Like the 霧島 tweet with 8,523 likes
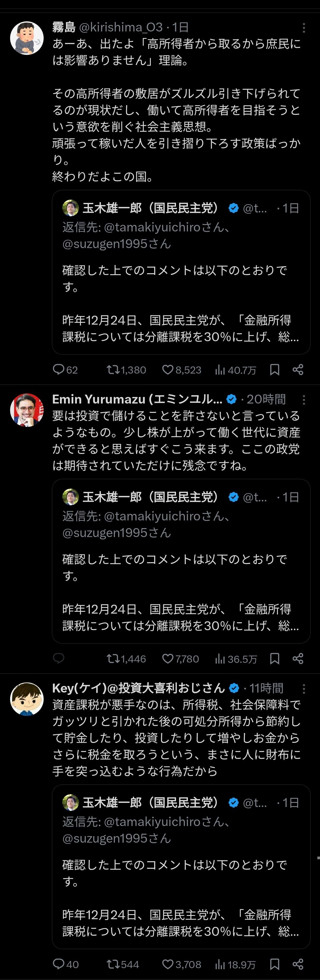The width and height of the screenshot is (320, 980). pyautogui.click(x=167, y=369)
